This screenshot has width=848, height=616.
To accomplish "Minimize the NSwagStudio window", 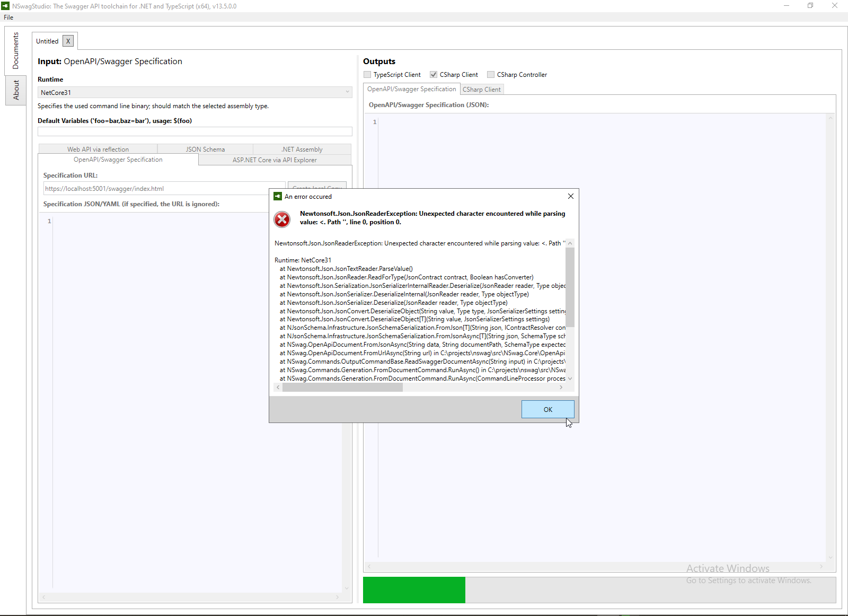I will click(787, 6).
